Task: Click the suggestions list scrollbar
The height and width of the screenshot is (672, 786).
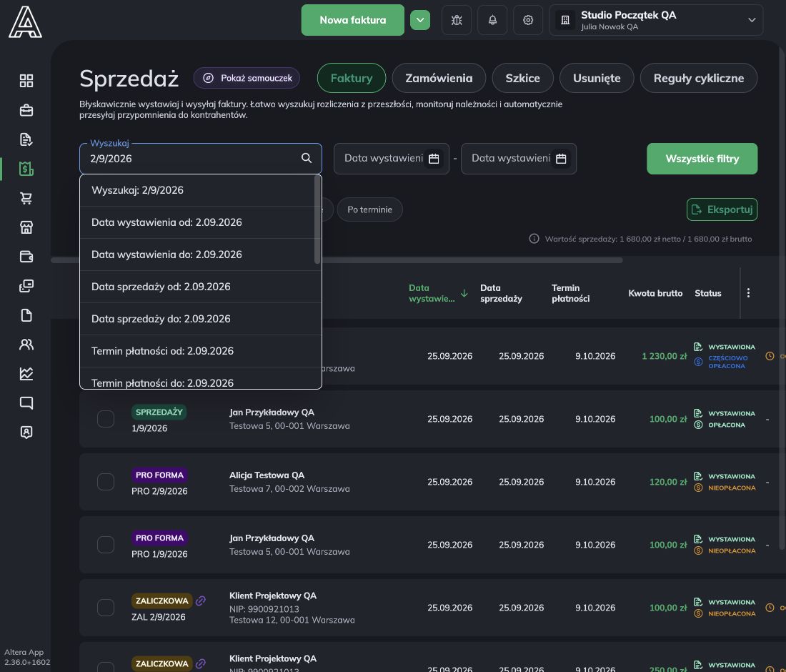Action: 317,219
